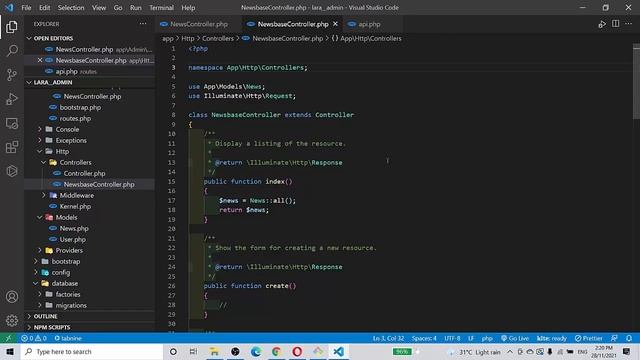Viewport: 640px width, 360px height.
Task: Open the Tabnine hexagon icon in activity bar
Action: pos(12,171)
